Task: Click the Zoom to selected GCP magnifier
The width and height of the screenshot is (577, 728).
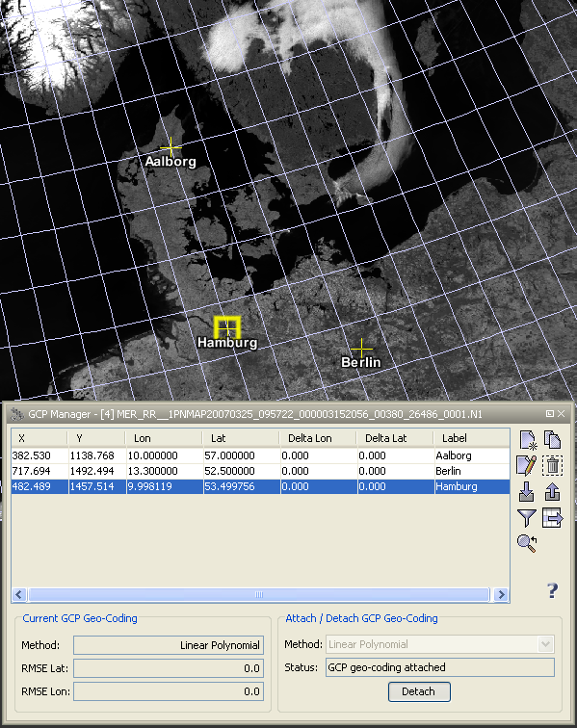Action: click(x=527, y=543)
